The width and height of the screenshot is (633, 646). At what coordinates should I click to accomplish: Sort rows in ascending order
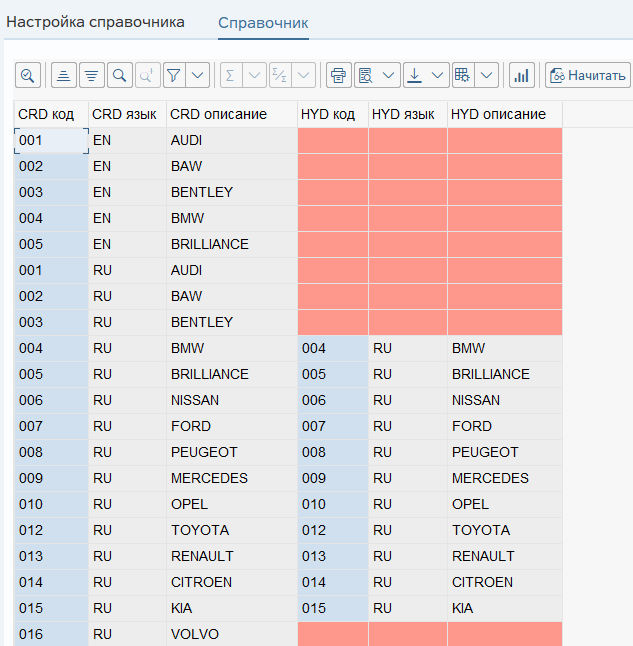coord(64,75)
